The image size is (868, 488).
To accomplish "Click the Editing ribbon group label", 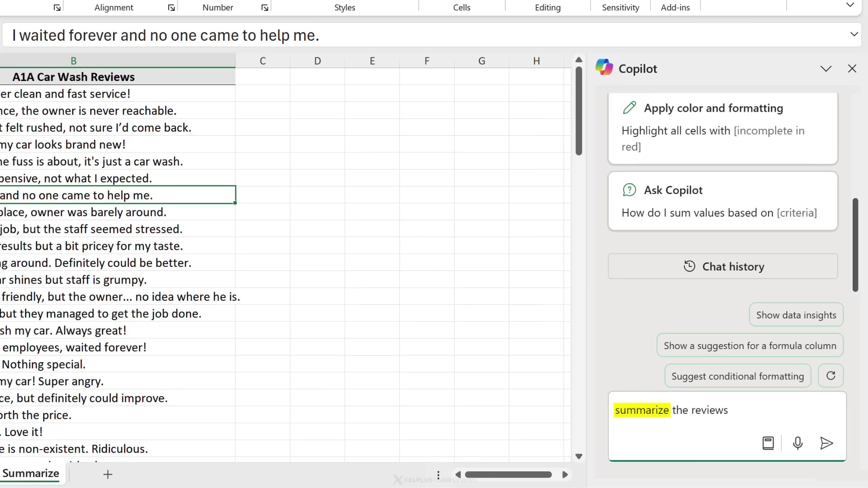I will pos(548,8).
